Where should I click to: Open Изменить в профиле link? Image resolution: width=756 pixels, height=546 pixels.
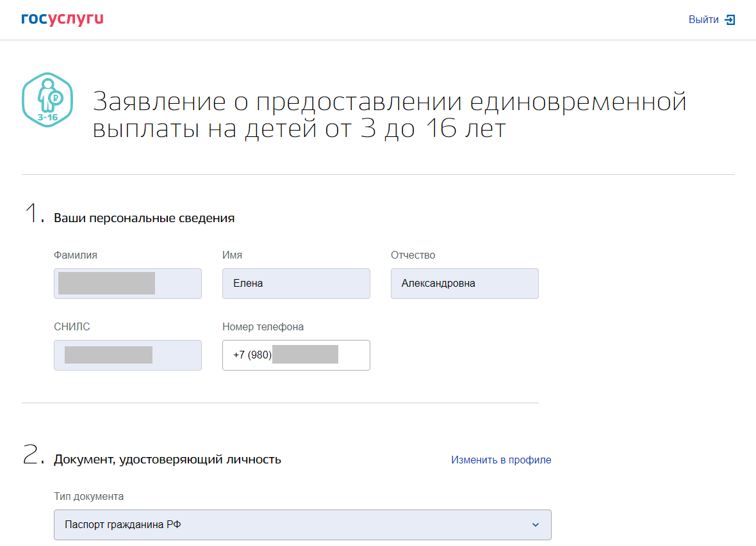click(501, 460)
